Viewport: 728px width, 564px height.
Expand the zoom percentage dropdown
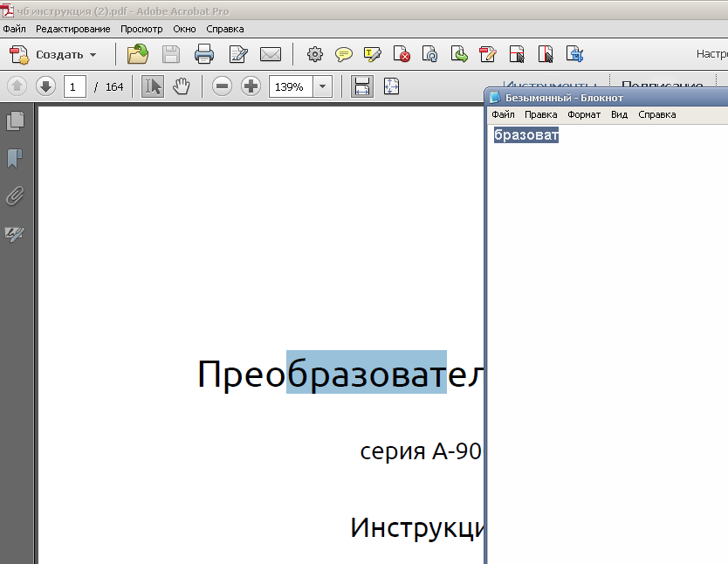[323, 86]
